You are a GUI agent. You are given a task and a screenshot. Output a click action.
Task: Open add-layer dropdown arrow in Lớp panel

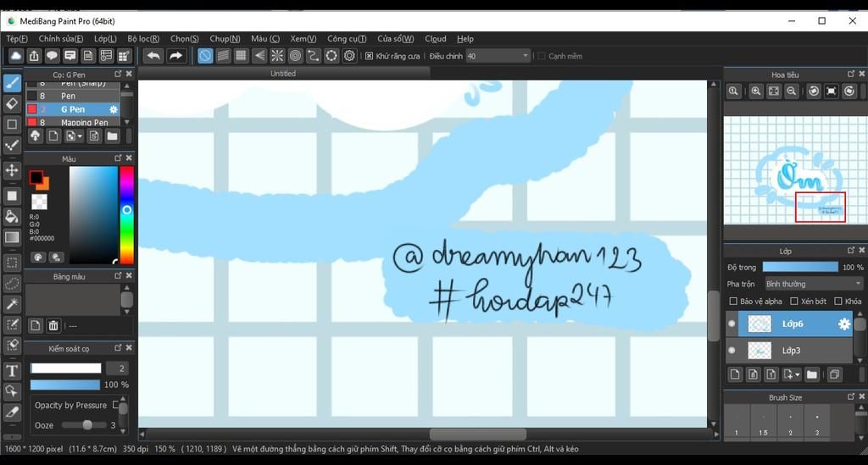click(798, 375)
